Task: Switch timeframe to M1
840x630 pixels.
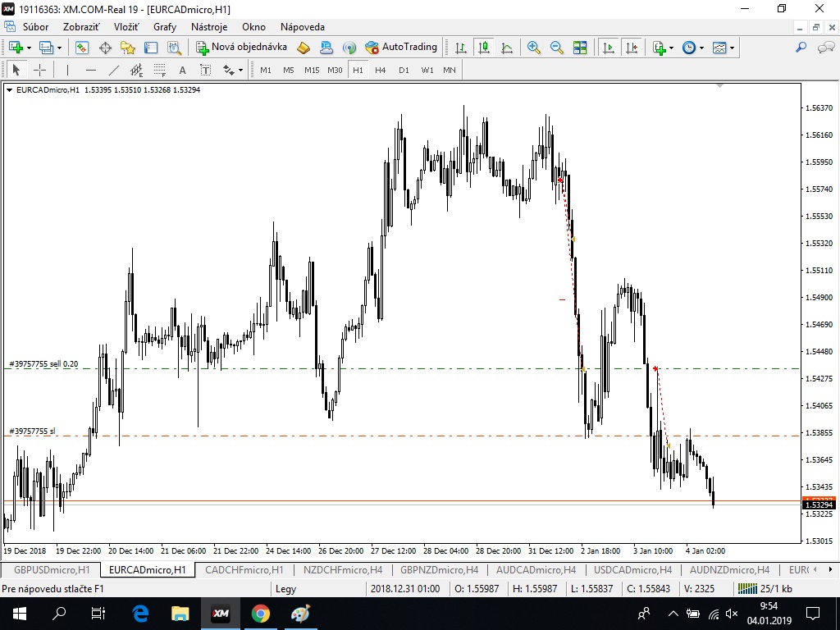Action: [266, 70]
